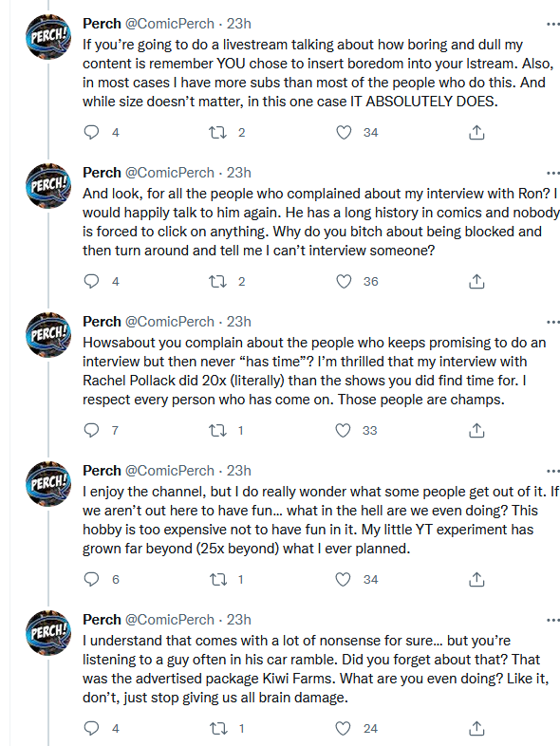Image resolution: width=560 pixels, height=746 pixels.
Task: Open more options on the Rachel Pollack tweet
Action: pyautogui.click(x=552, y=322)
